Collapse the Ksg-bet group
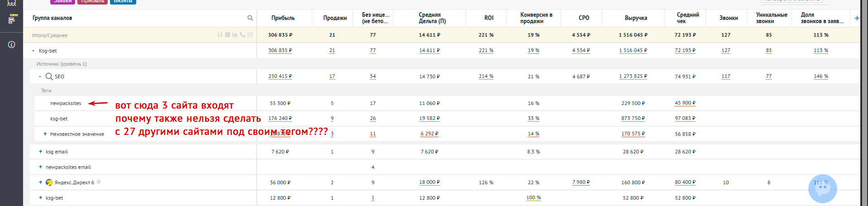 (x=33, y=51)
